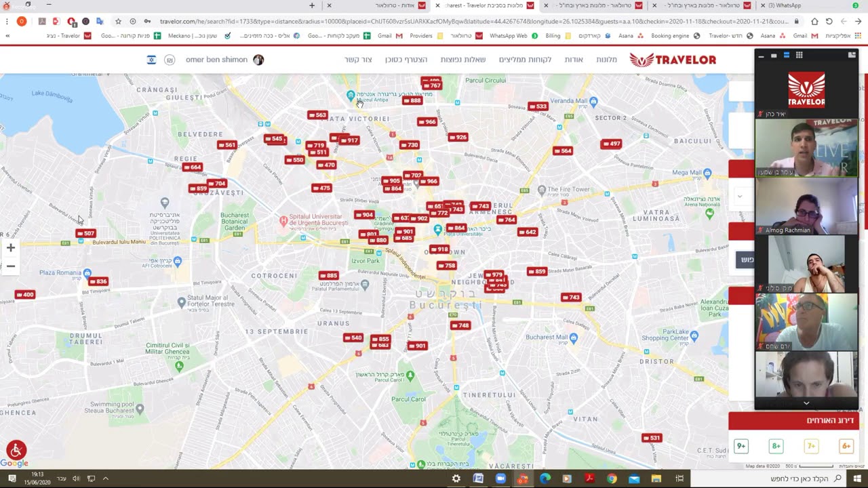This screenshot has width=868, height=488.
Task: Open the Providers bookmark
Action: (x=427, y=35)
